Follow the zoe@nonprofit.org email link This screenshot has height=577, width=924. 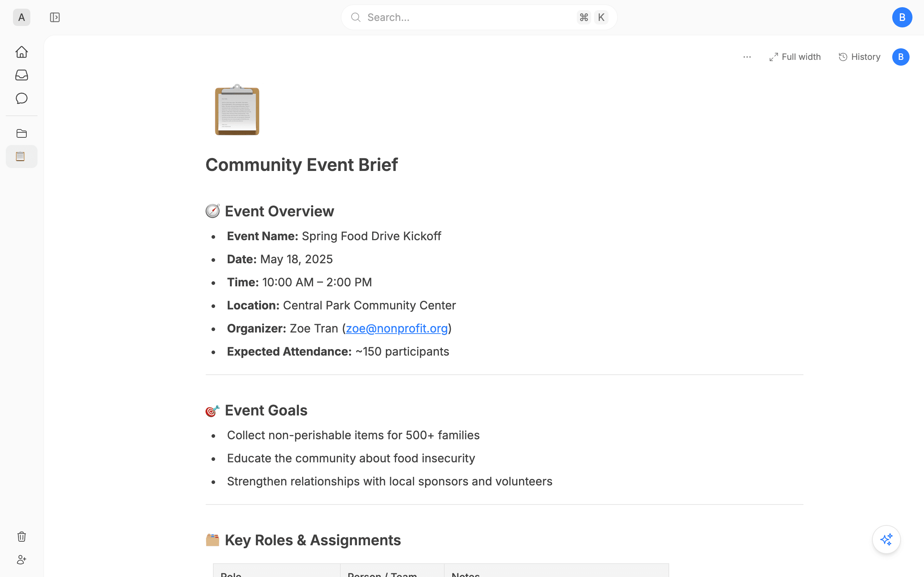397,328
